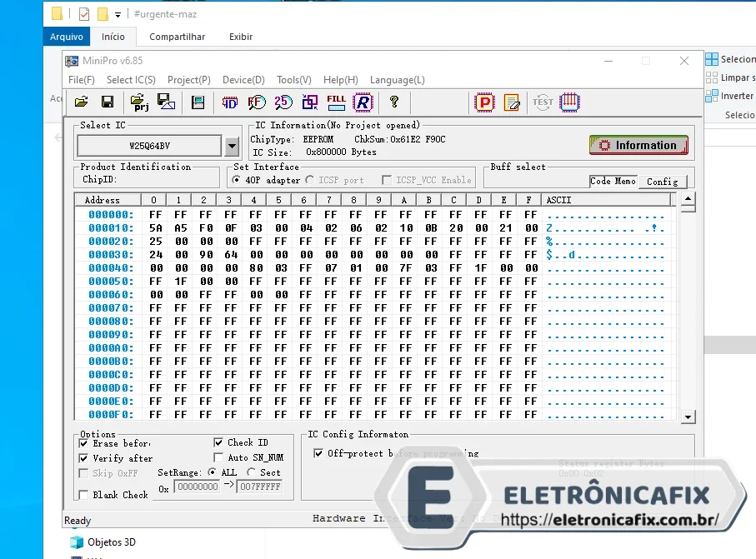Open the Project(P) menu

pos(189,80)
